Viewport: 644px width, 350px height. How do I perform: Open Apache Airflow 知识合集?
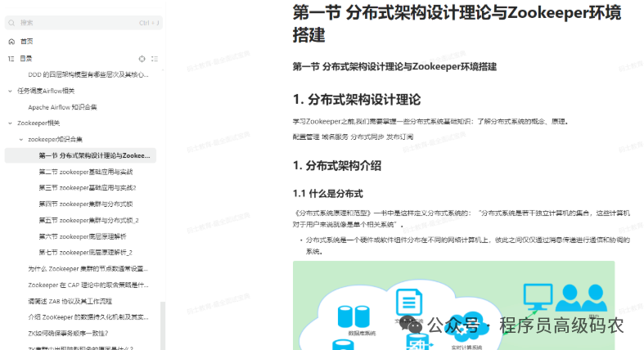coord(62,107)
